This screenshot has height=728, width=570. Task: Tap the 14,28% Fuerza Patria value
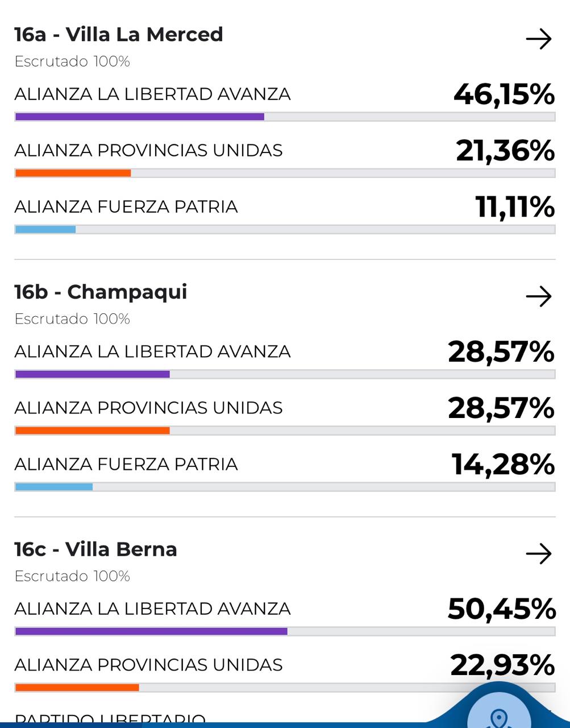point(502,464)
